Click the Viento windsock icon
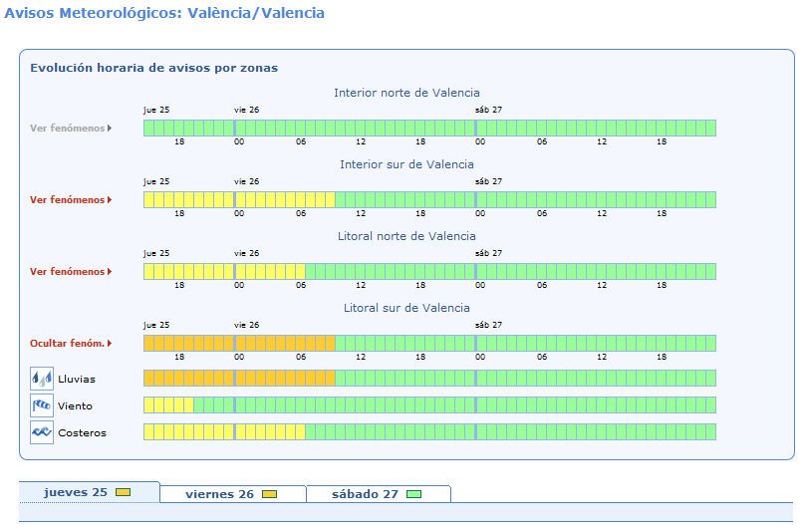802x532 pixels. pos(42,405)
